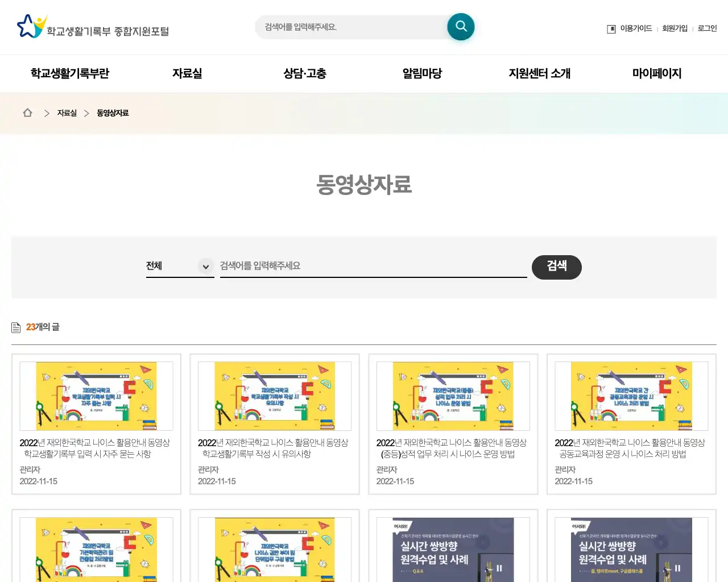Click the 동영상자료 page heading
The height and width of the screenshot is (582, 728).
(x=364, y=185)
